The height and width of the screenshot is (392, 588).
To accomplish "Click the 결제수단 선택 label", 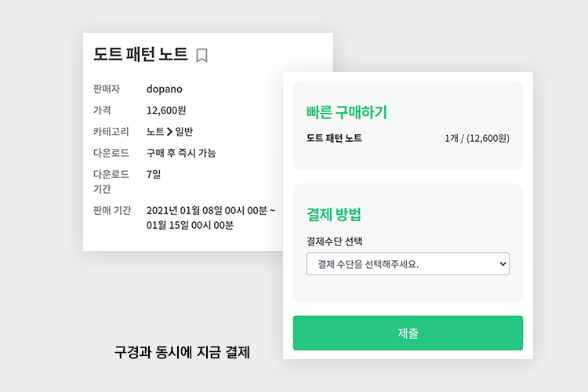I will 335,241.
